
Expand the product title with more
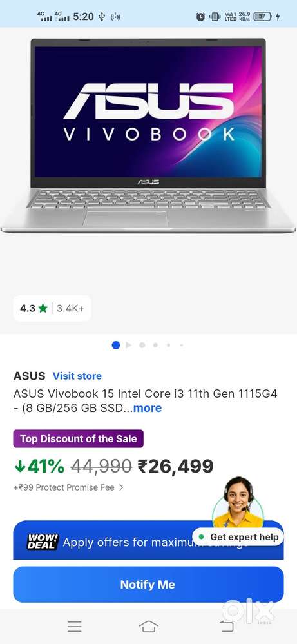pyautogui.click(x=148, y=408)
